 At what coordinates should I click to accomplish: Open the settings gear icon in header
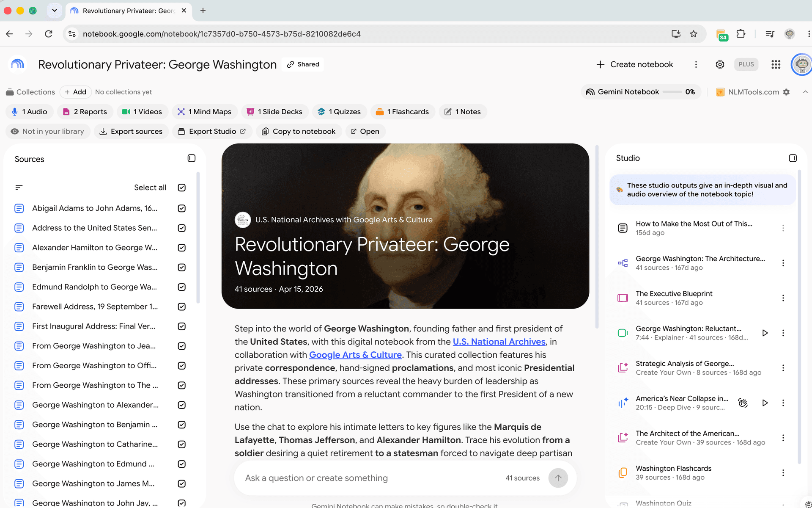[x=720, y=64]
